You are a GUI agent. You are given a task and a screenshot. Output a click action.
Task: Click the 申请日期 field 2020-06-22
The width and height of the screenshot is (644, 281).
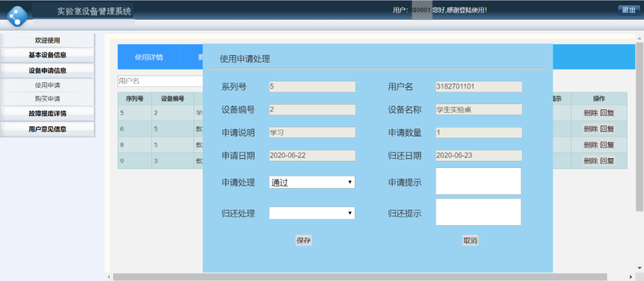(312, 155)
